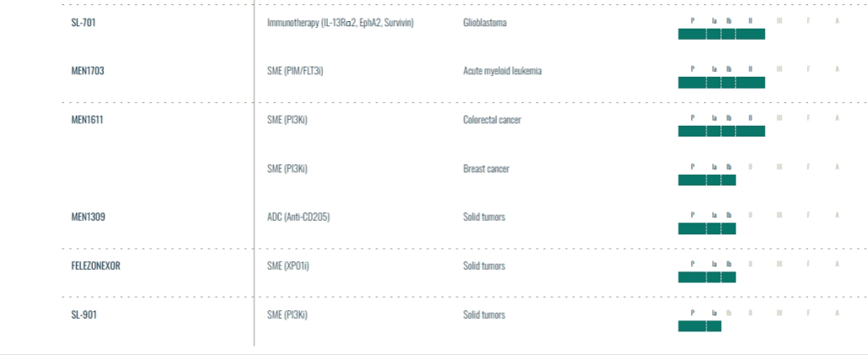
Task: Click MEN1703 green phase progress bar
Action: pos(721,83)
